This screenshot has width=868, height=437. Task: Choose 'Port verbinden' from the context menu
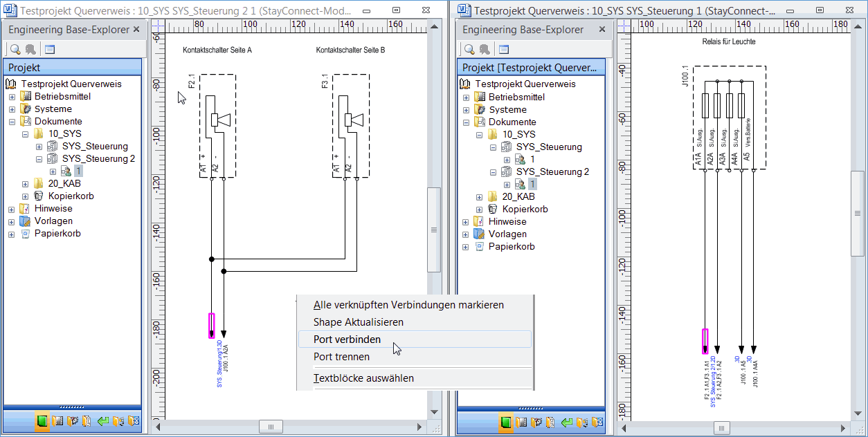coord(347,340)
